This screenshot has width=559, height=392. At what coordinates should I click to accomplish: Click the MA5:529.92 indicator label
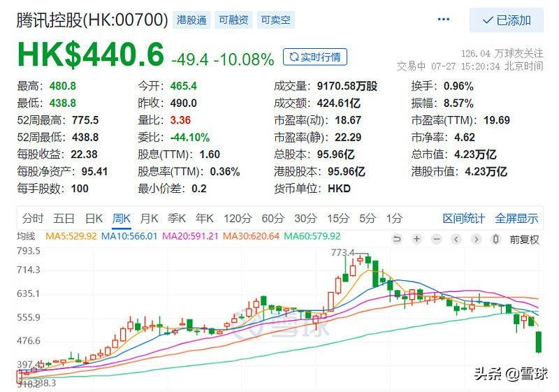(71, 236)
